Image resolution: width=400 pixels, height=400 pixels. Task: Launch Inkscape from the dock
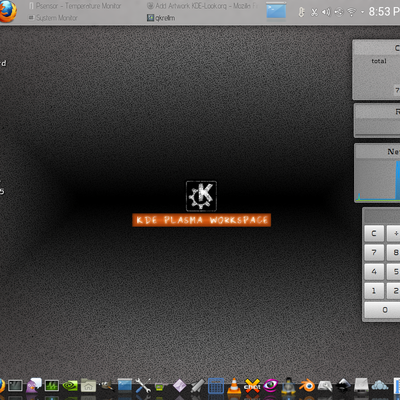click(x=343, y=386)
